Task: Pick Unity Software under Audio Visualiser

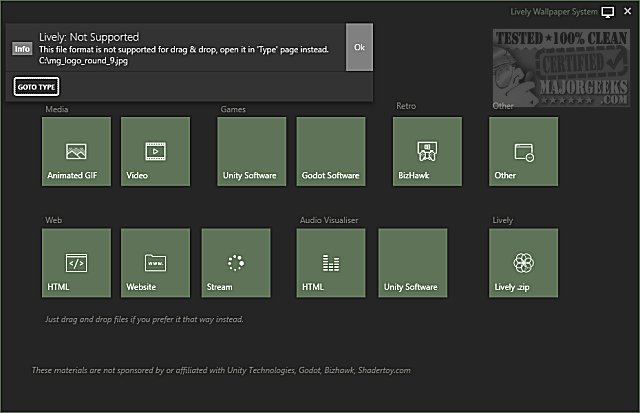Action: 412,263
